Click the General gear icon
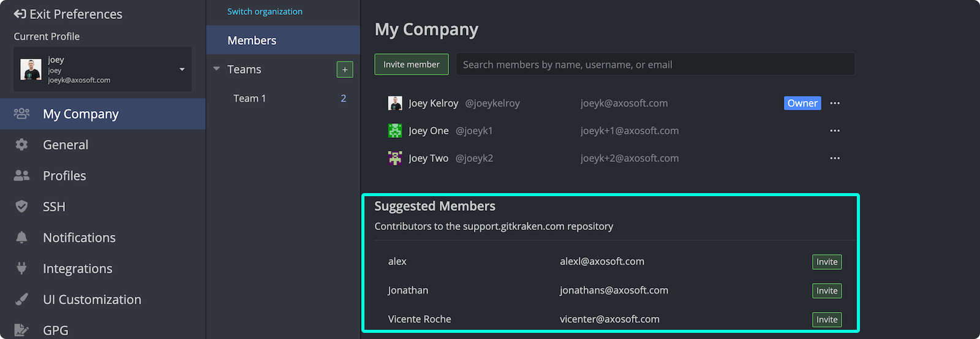 click(x=21, y=145)
